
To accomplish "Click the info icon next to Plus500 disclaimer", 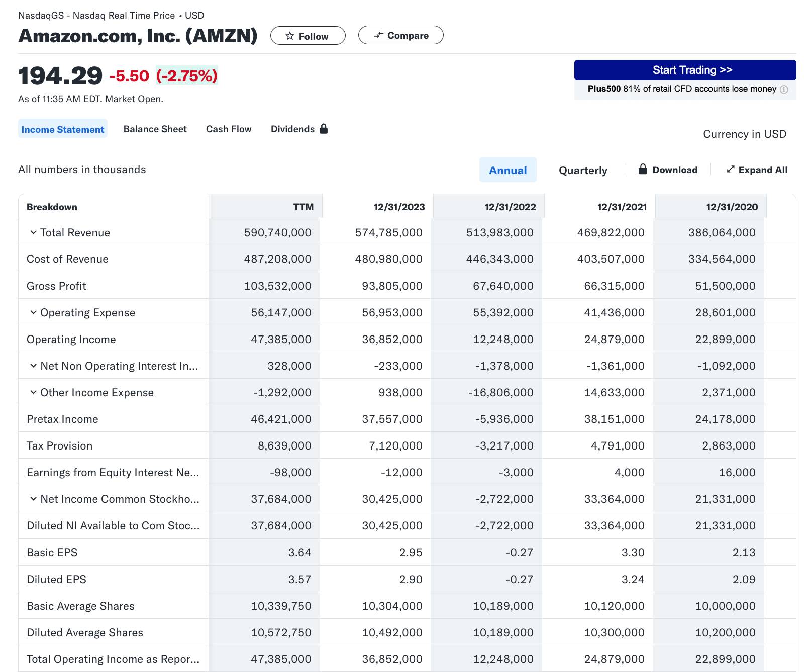I will click(784, 89).
